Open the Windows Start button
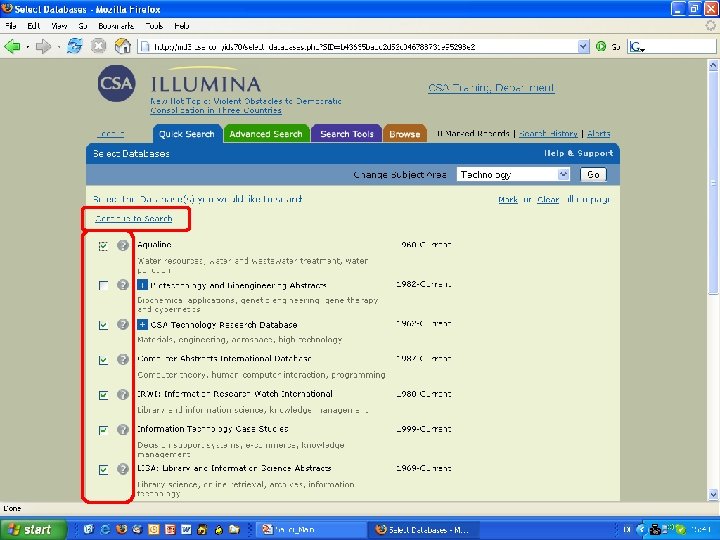 33,529
